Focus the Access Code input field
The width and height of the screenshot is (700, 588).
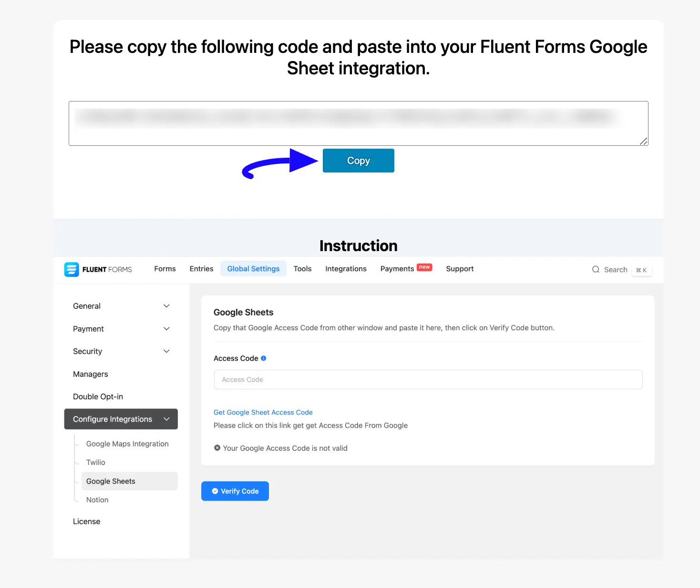(428, 380)
